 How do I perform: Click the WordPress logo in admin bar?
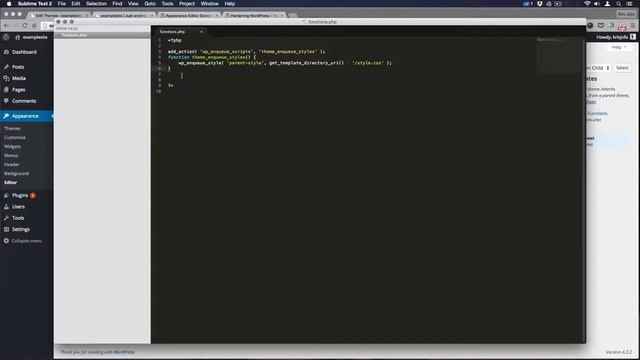[6, 37]
